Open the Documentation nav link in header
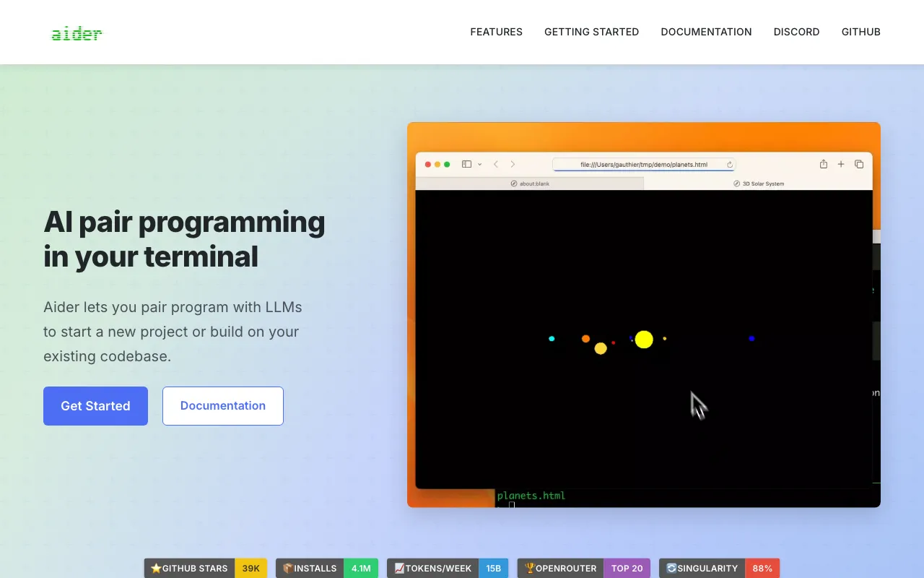This screenshot has height=578, width=924. (x=706, y=32)
